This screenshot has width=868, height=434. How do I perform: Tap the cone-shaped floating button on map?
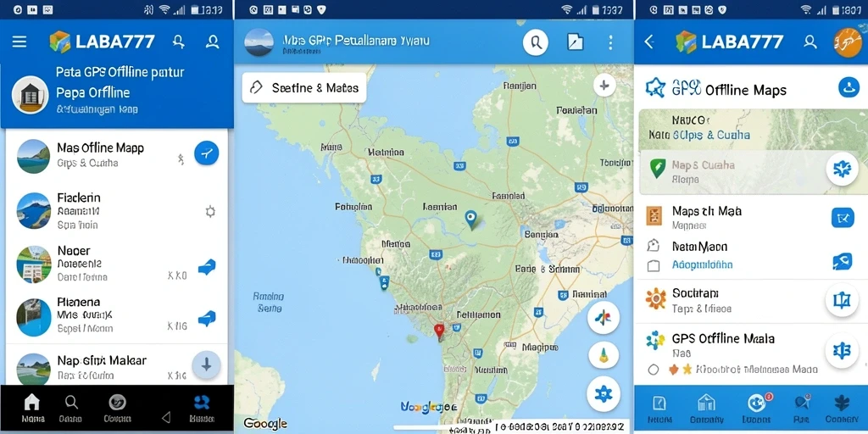click(604, 355)
